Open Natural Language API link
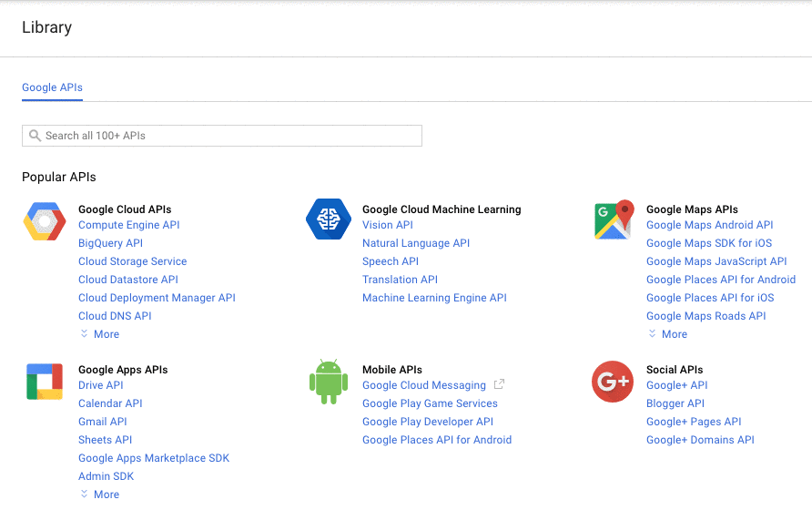This screenshot has height=510, width=812. 416,243
